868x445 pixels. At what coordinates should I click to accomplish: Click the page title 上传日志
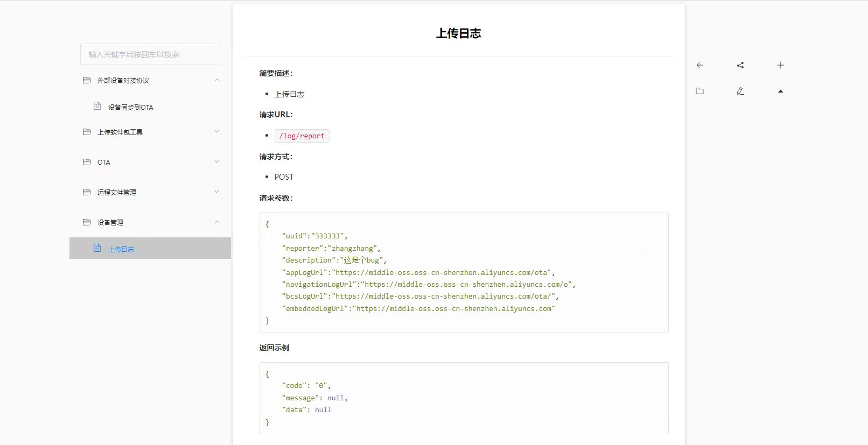click(459, 33)
